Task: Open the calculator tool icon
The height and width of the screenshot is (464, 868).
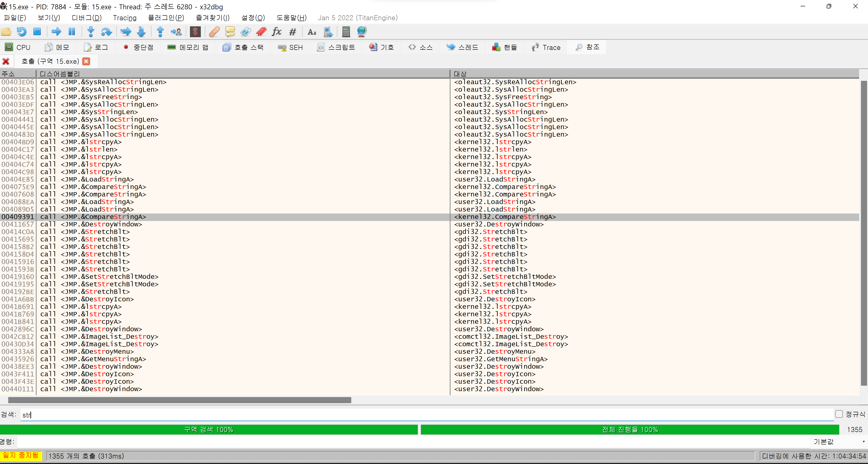Action: (x=346, y=32)
